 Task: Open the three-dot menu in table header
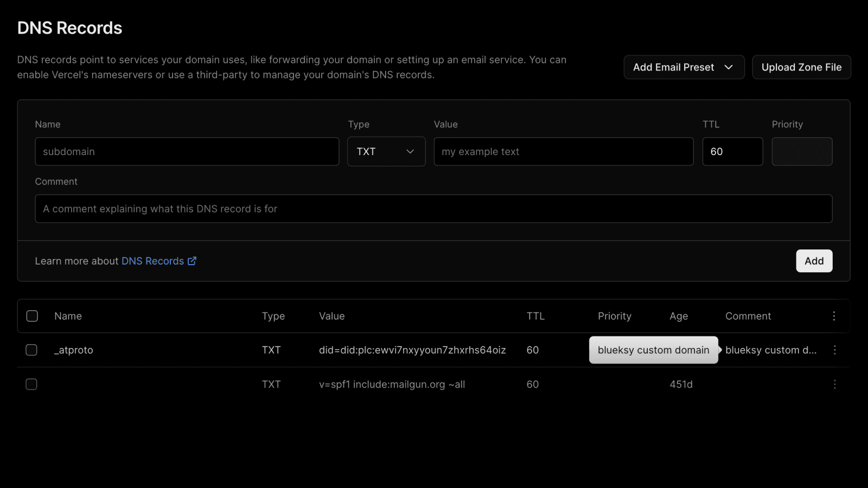[x=834, y=316]
